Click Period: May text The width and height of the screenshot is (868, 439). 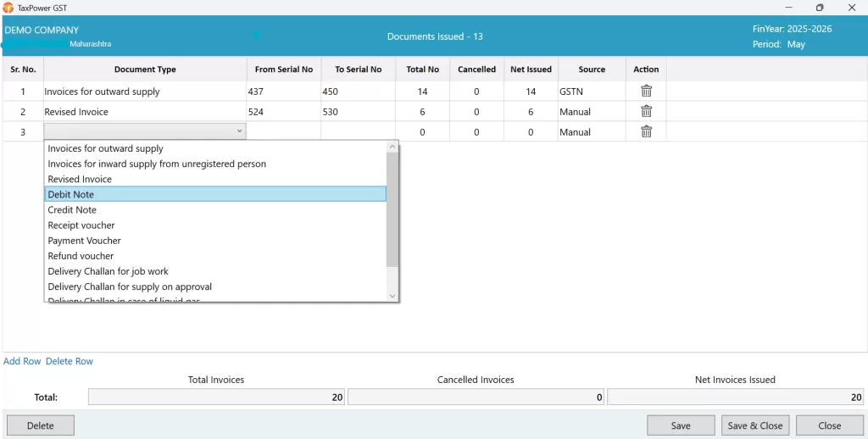(x=779, y=44)
